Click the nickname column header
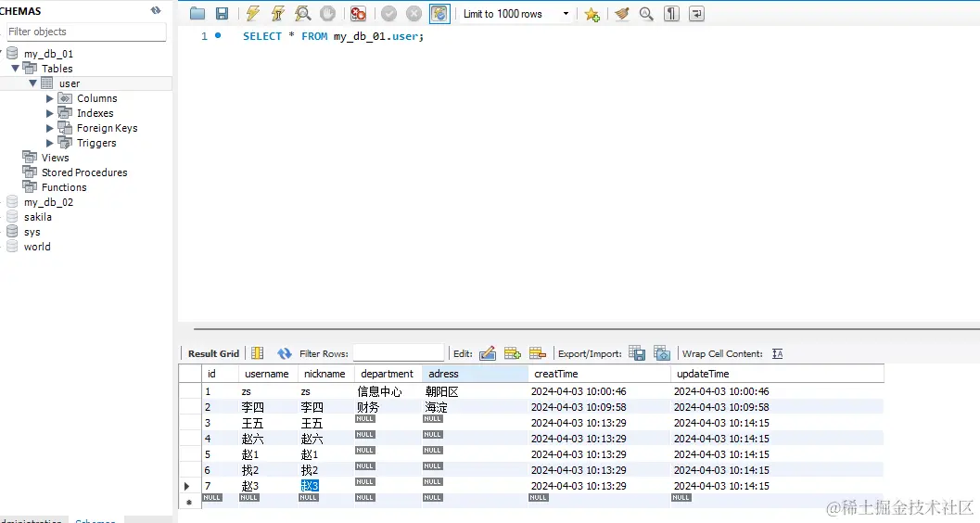Viewport: 980px width, 523px height. (x=325, y=374)
